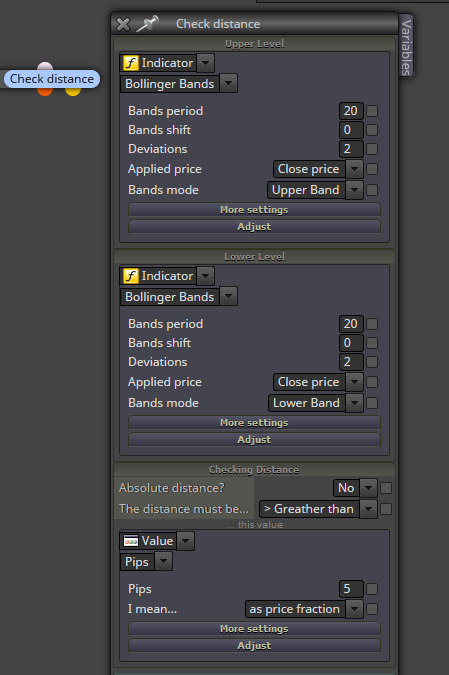The image size is (449, 675).
Task: Pin the Check distance panel with pushpin
Action: pos(147,24)
